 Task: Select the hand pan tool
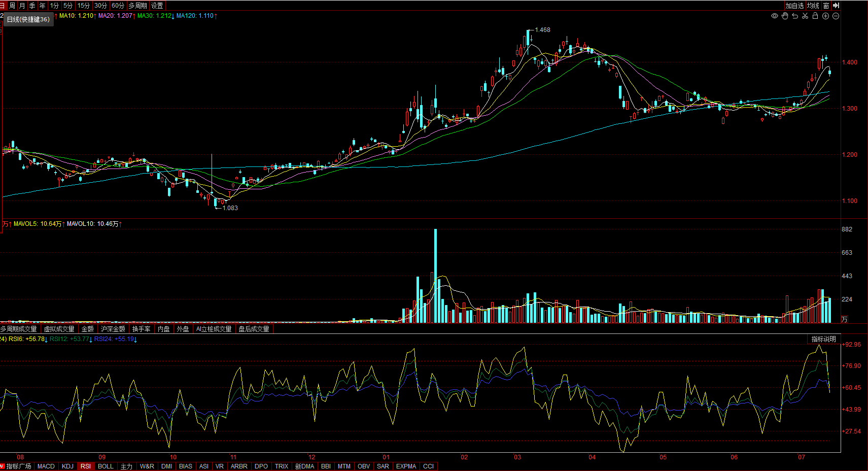[x=785, y=16]
